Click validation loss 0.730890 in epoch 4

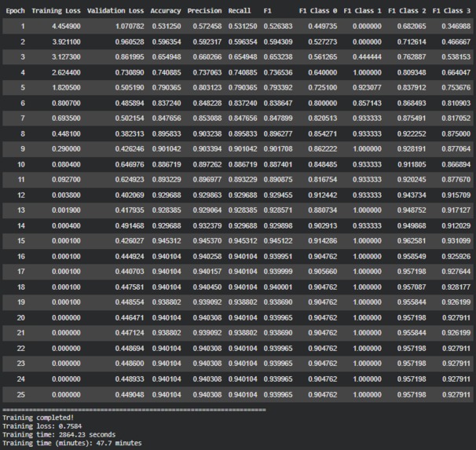pos(130,72)
